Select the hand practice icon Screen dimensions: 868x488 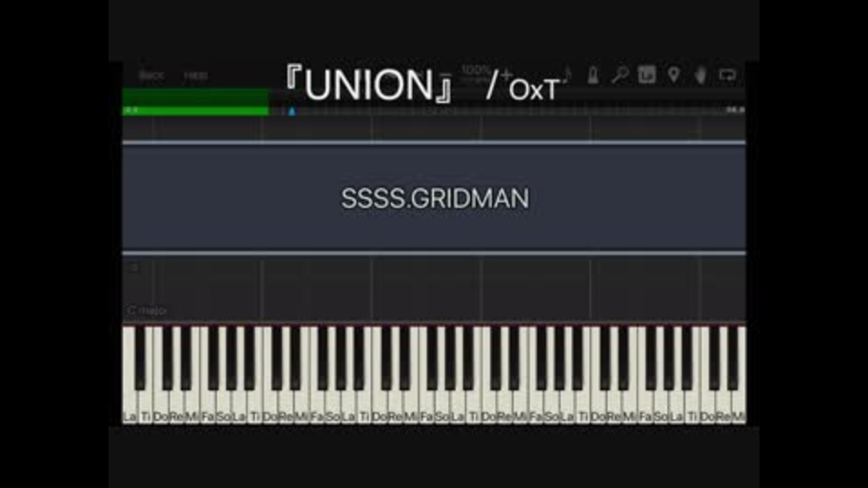[701, 75]
